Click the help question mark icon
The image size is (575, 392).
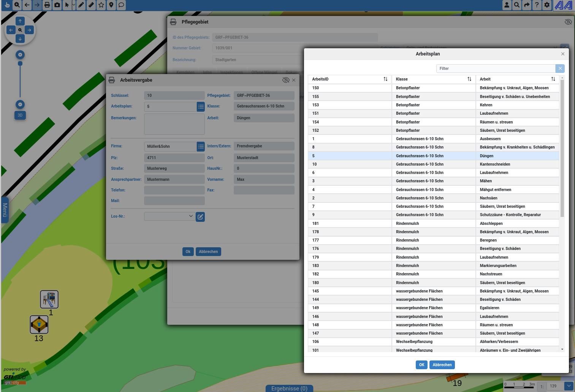point(537,5)
